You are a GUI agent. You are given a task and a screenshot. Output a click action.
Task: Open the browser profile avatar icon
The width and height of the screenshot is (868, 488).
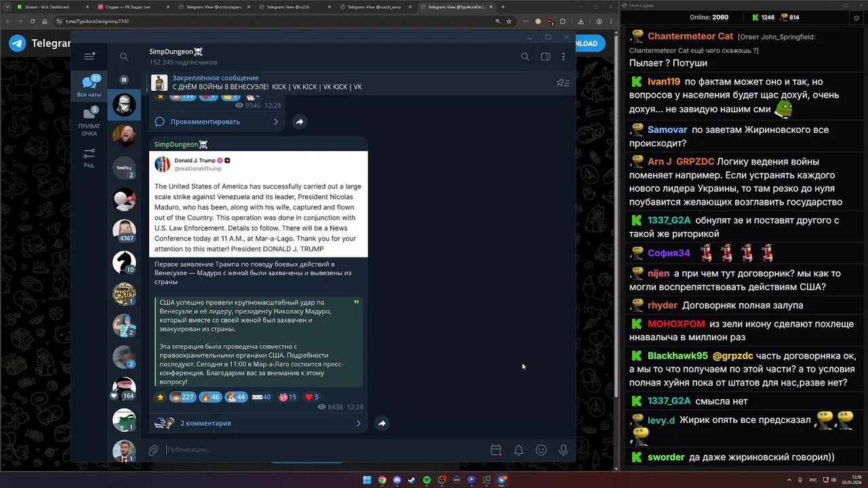(599, 21)
